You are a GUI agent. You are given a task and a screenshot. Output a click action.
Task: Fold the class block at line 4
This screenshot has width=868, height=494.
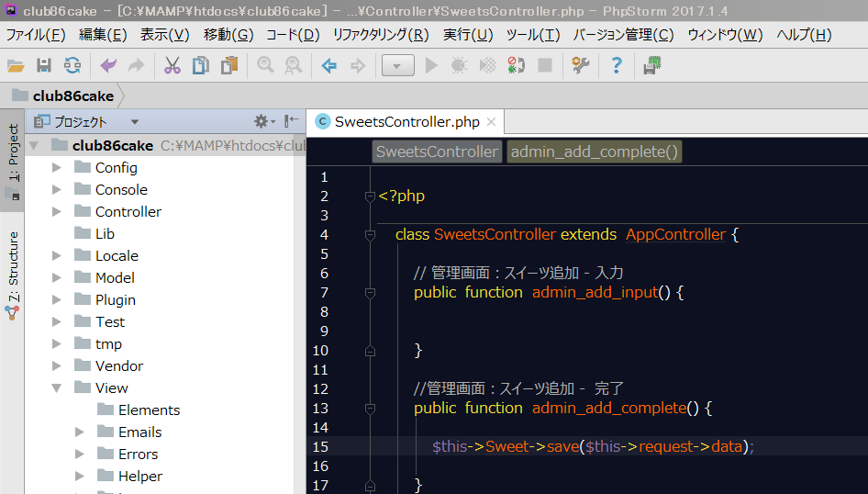click(371, 235)
